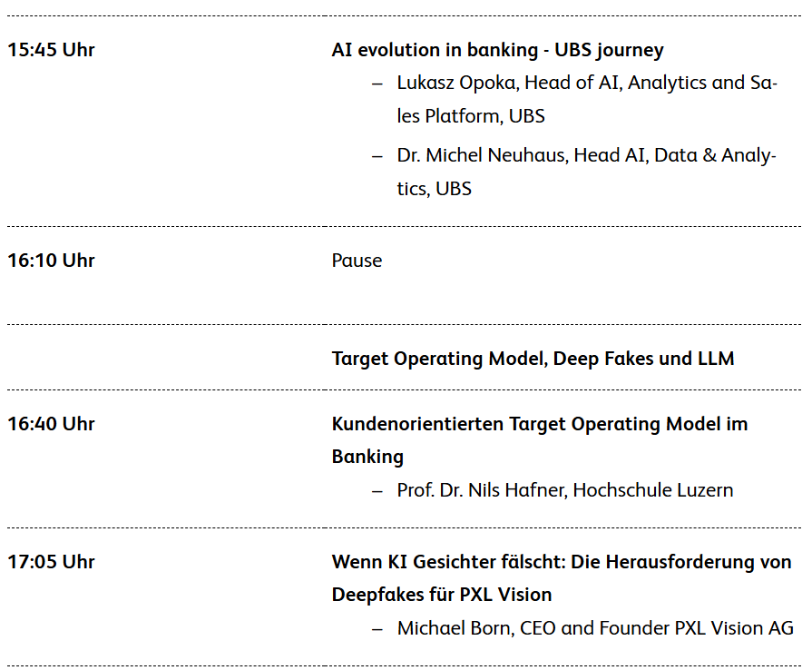812x670 pixels.
Task: Click the 16:10 Uhr time label
Action: click(x=51, y=261)
